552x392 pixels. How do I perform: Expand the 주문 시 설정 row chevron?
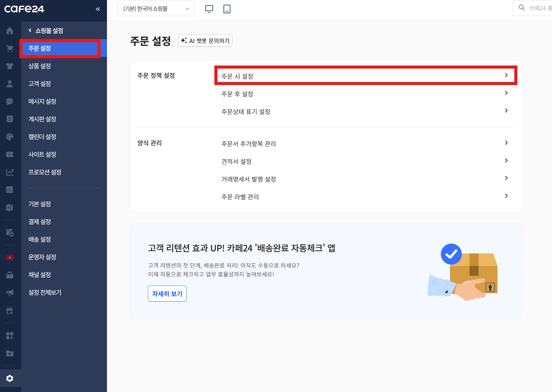506,75
